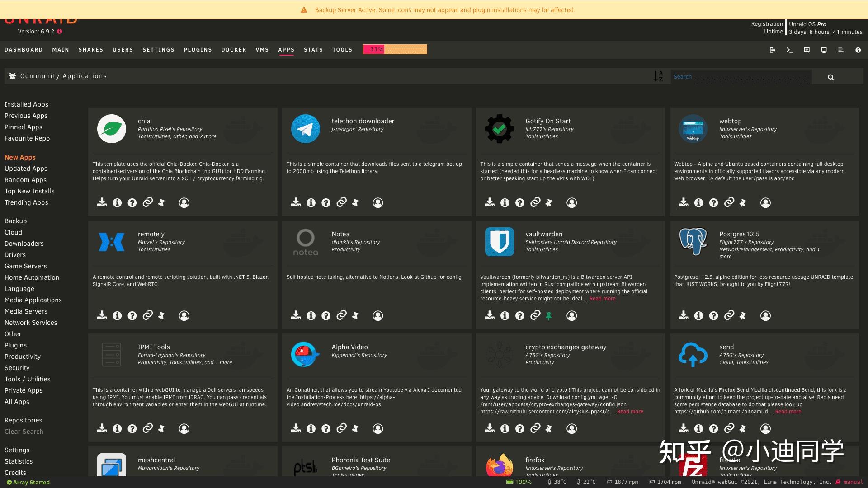868x488 pixels.
Task: Open the feedback icon in header
Action: [x=807, y=50]
